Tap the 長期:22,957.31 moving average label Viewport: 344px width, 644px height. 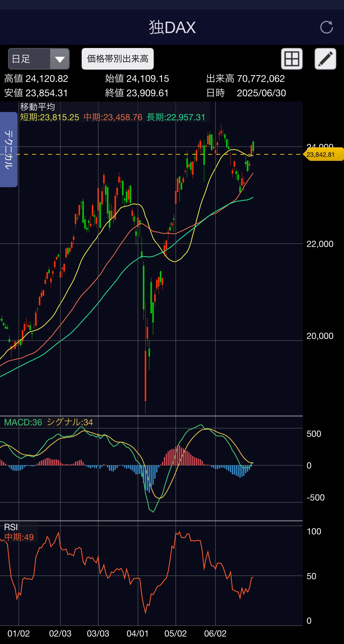click(176, 117)
